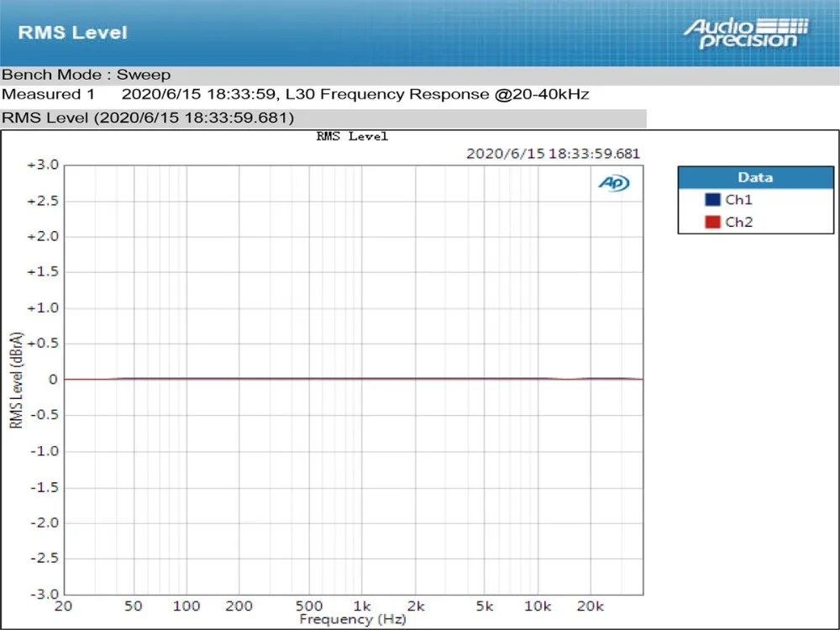Click the +0.5 y-axis value
Image resolution: width=840 pixels, height=630 pixels.
tap(44, 344)
